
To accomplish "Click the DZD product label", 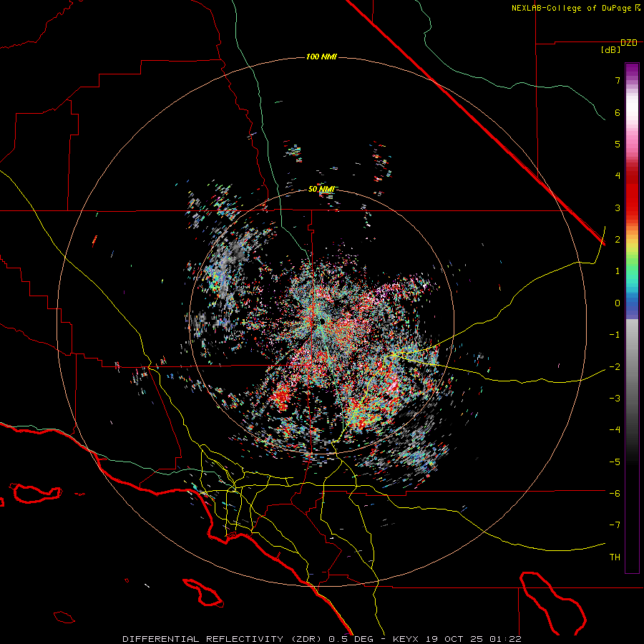I will click(x=629, y=43).
